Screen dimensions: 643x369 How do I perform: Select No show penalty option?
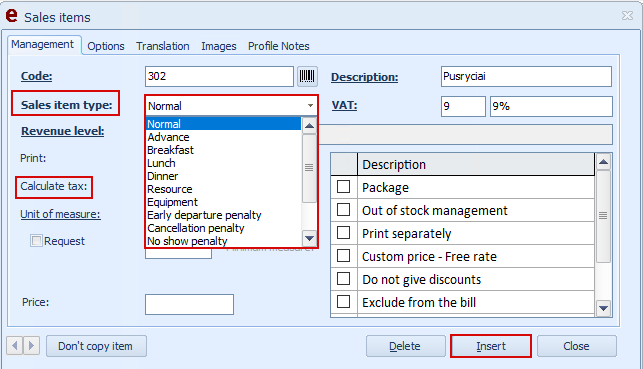tap(224, 241)
